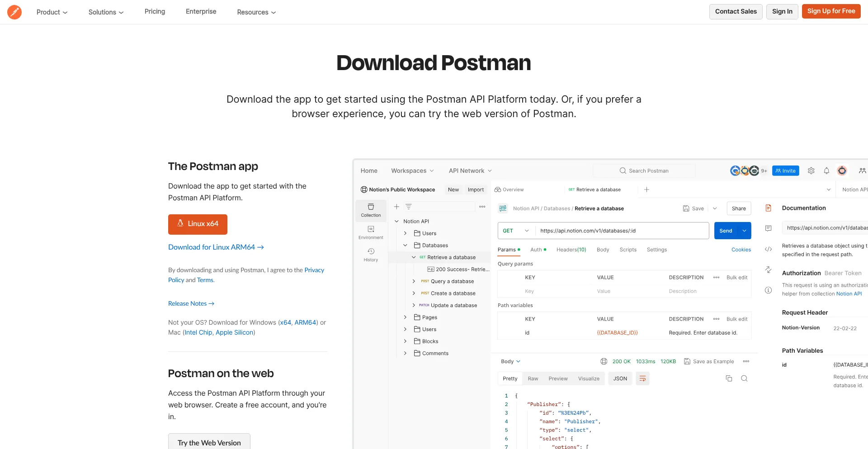Viewport: 868px width, 449px height.
Task: Collapse the Databases folder
Action: pos(405,245)
